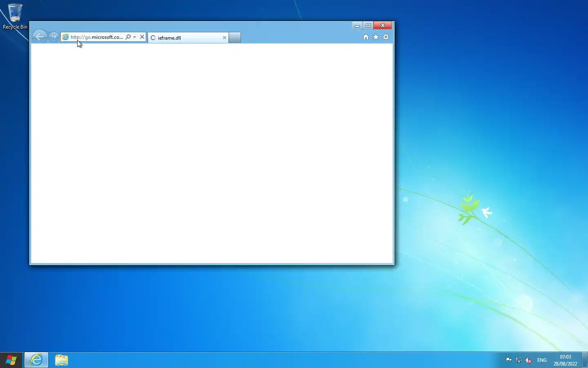The image size is (588, 368).
Task: Open the Tools gear menu
Action: pyautogui.click(x=386, y=37)
